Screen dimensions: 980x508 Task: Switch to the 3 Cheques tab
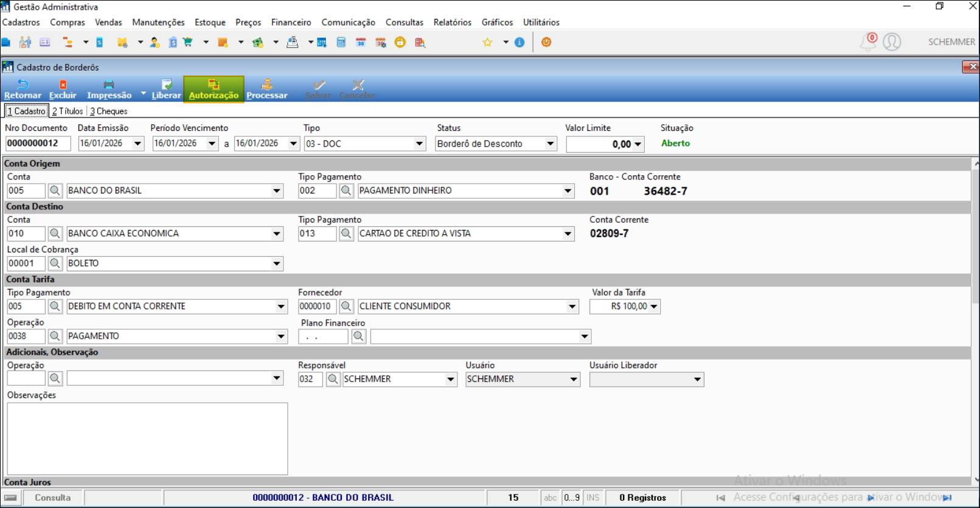[x=109, y=111]
